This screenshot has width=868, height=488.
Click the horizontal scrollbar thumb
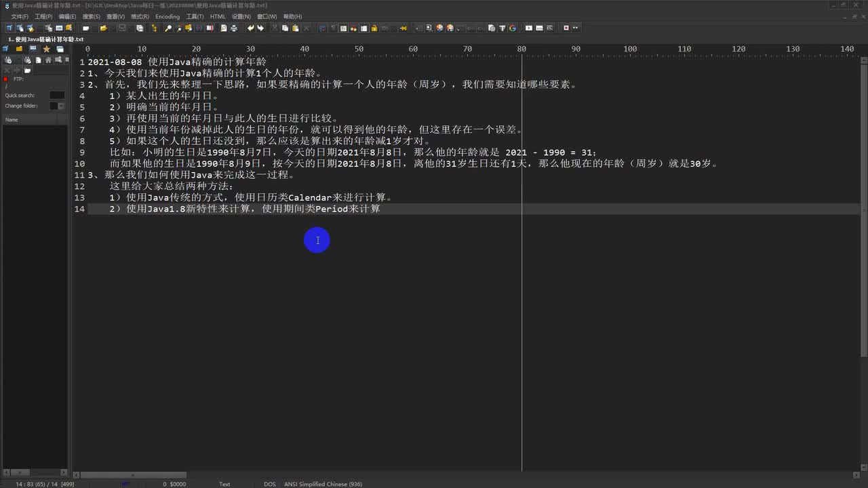[134, 475]
